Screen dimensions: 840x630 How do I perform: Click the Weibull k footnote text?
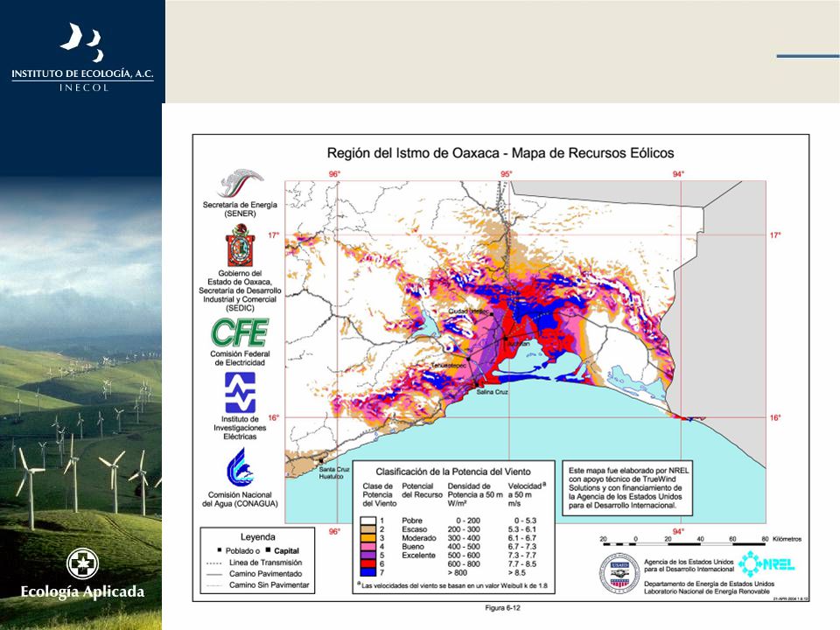[x=451, y=585]
